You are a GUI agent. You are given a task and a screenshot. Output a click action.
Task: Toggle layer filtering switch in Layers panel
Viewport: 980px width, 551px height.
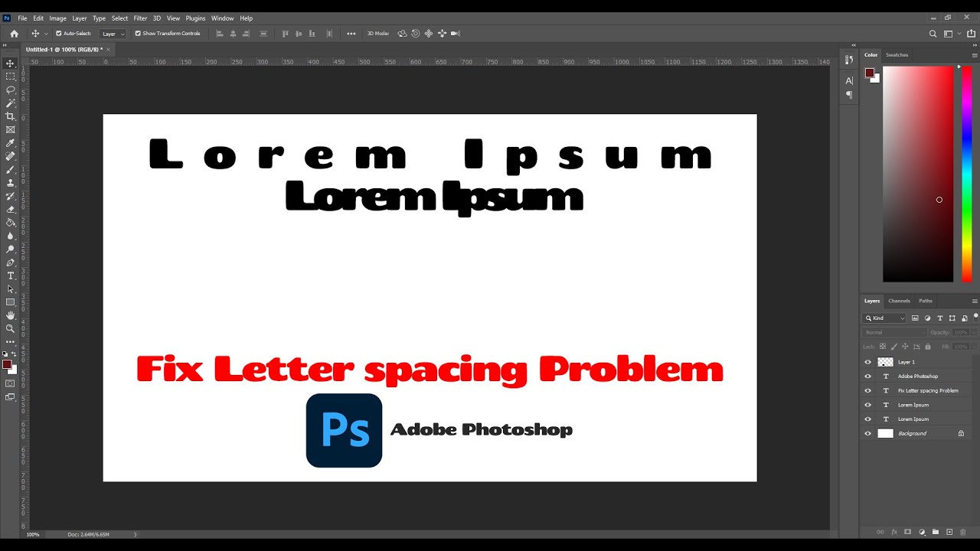pyautogui.click(x=975, y=317)
